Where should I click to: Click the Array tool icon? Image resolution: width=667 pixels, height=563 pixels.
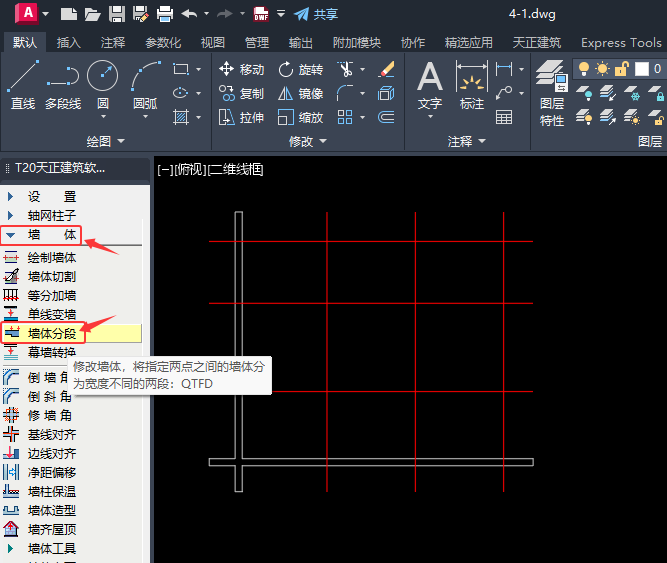[x=345, y=117]
